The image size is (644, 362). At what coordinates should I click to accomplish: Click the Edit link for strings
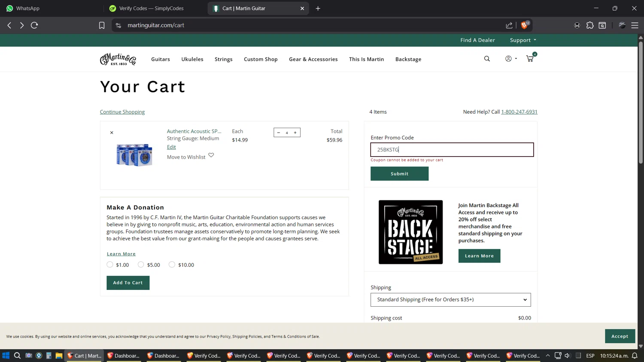(x=171, y=147)
